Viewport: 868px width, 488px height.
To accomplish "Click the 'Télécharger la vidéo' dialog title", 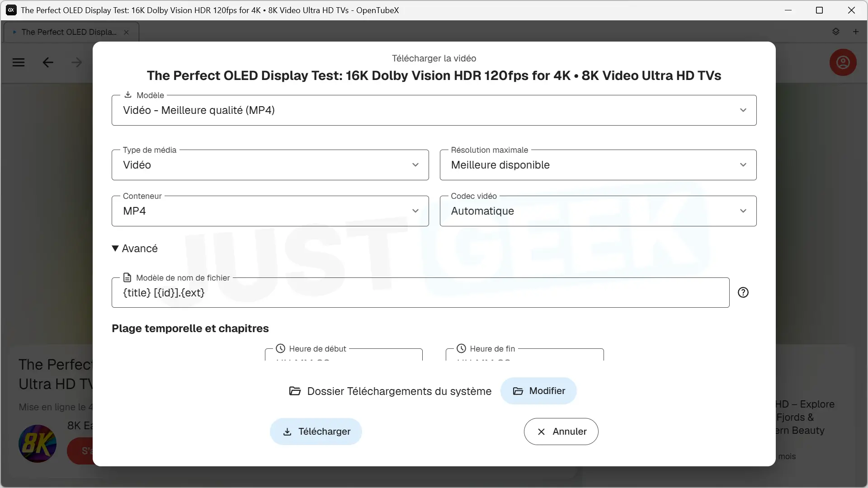I will coord(434,58).
